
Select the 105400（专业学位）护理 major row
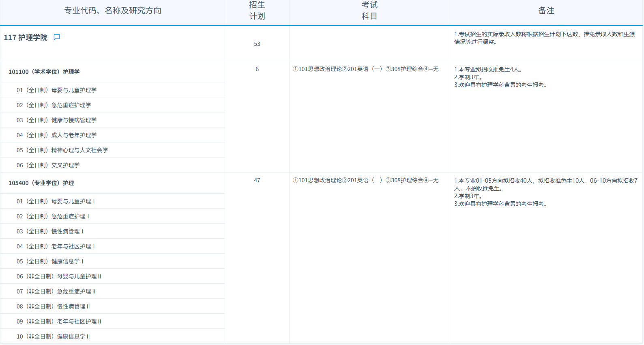[41, 183]
